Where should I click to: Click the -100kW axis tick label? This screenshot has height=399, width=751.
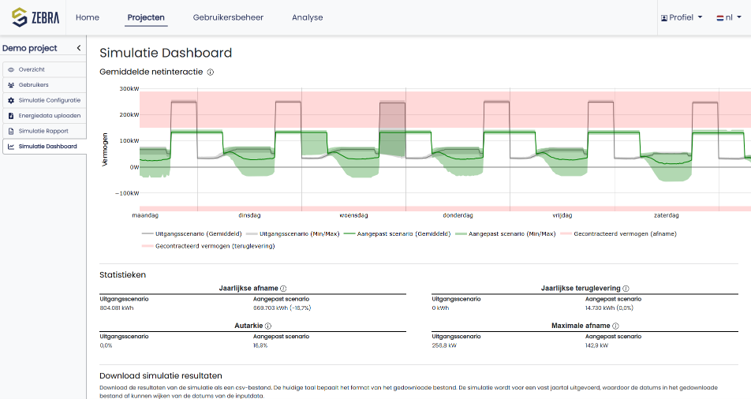127,194
